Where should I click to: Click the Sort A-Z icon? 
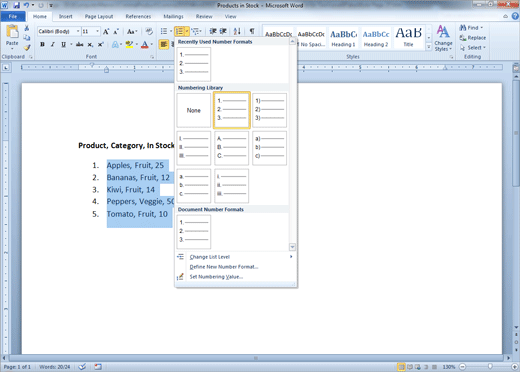point(237,31)
